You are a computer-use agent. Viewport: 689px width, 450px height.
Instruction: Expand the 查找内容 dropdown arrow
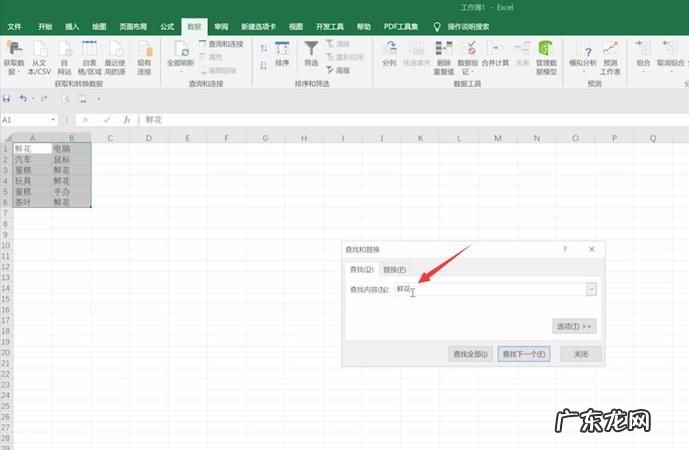pyautogui.click(x=591, y=289)
